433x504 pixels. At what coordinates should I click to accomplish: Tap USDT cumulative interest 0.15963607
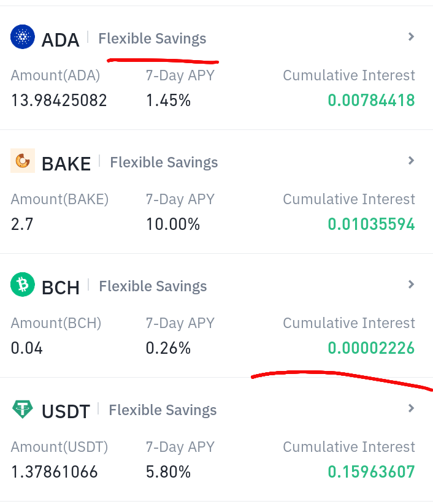371,472
